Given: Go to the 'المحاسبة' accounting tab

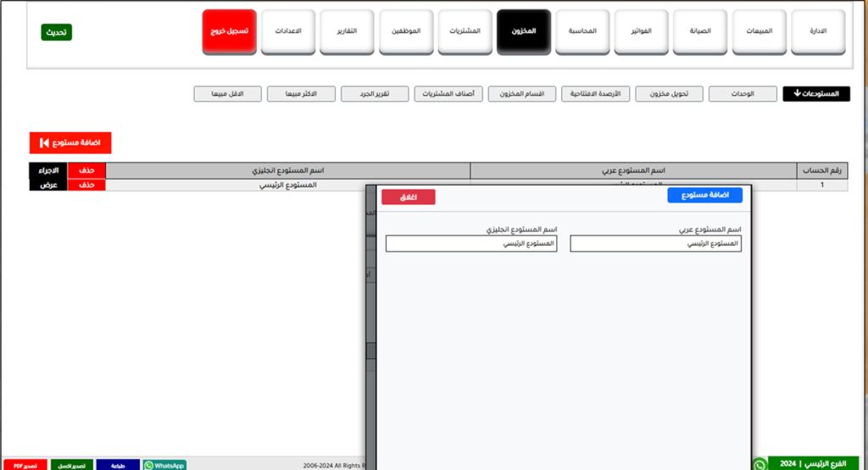Looking at the screenshot, I should click(x=582, y=31).
